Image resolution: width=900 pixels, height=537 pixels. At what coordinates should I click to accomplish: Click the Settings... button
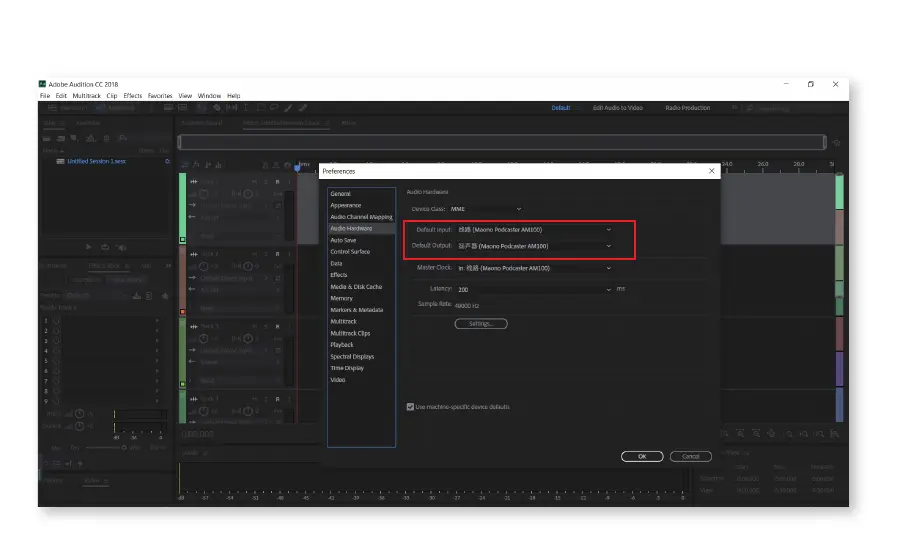click(481, 324)
